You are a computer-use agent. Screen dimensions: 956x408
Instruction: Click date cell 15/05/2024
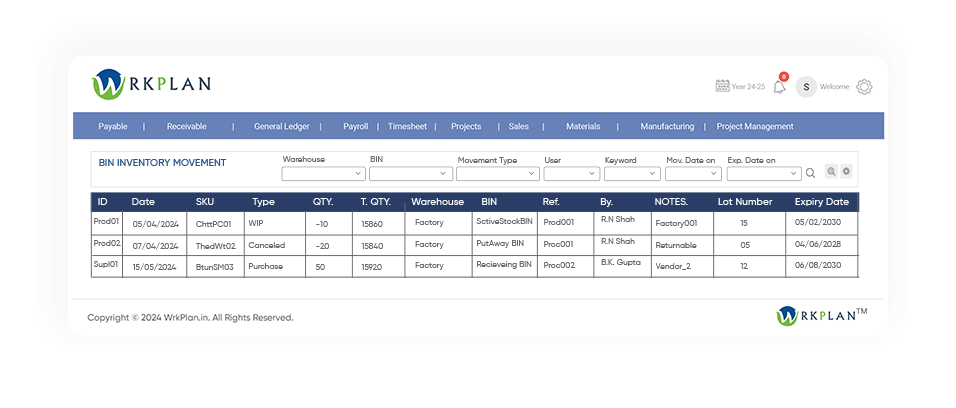155,267
